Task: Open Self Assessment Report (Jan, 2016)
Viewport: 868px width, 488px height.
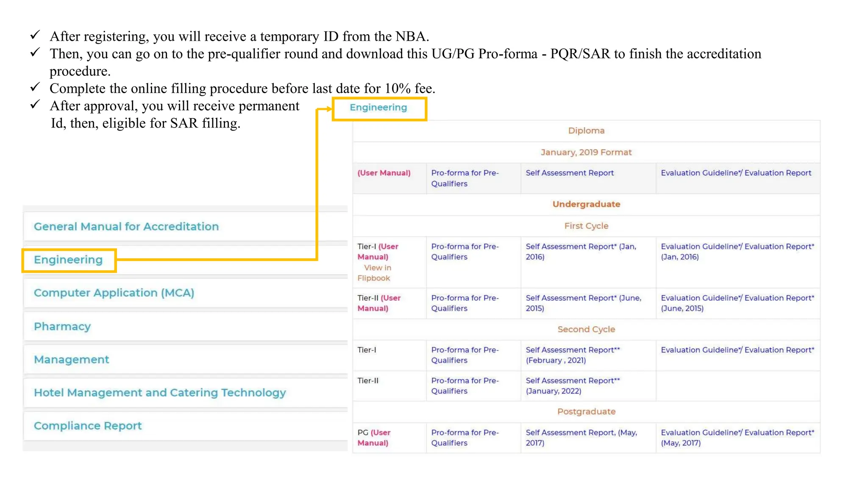Action: 580,252
